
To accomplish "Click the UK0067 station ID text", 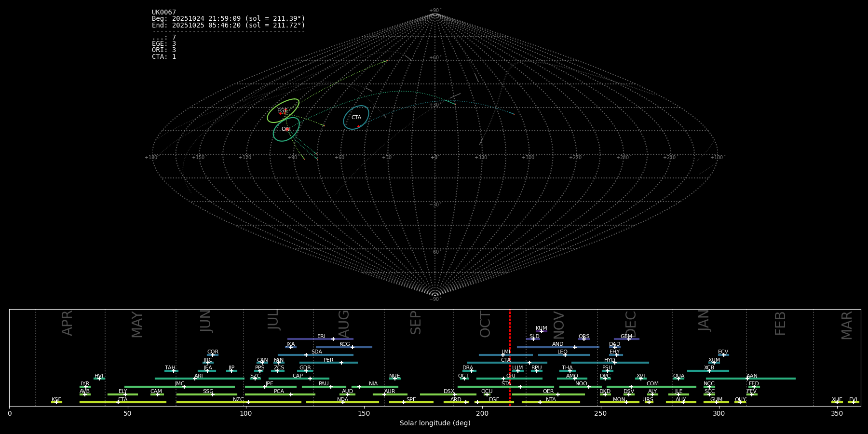I will click(164, 13).
